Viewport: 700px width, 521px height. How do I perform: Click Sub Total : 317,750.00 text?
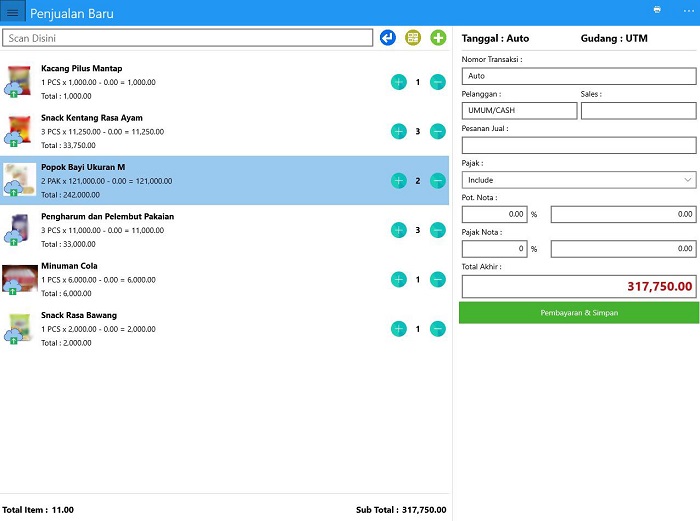(401, 510)
